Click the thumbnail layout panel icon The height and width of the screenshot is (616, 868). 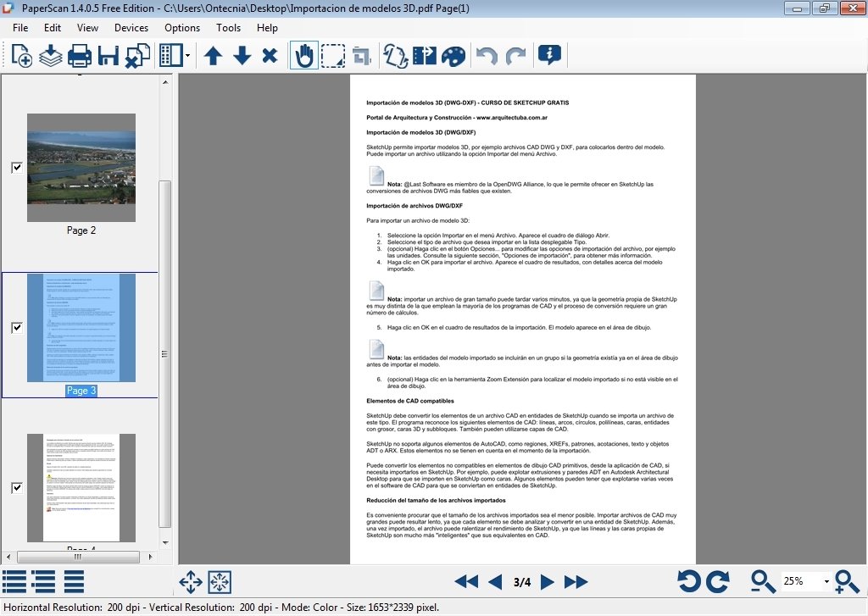(170, 55)
